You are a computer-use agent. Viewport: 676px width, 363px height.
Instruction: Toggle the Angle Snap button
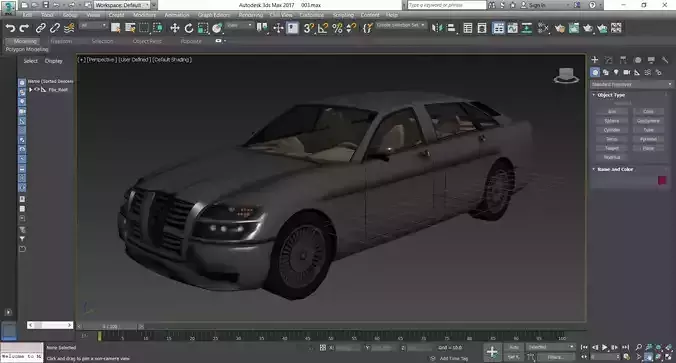(x=322, y=28)
